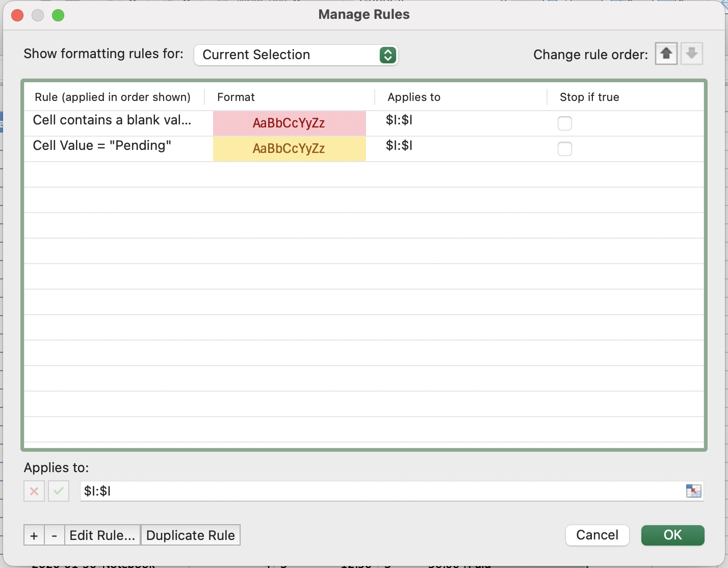728x568 pixels.
Task: Click the Applies to range of Pending rule
Action: click(399, 146)
